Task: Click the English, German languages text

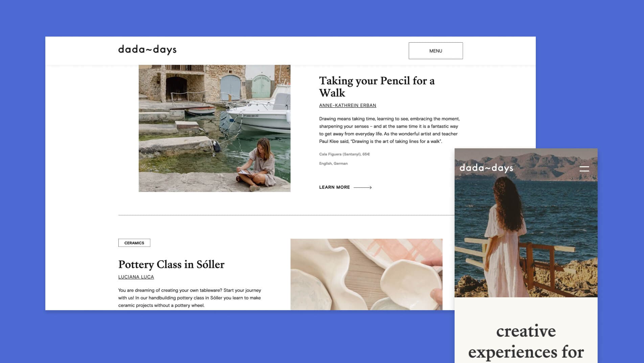Action: pyautogui.click(x=333, y=164)
